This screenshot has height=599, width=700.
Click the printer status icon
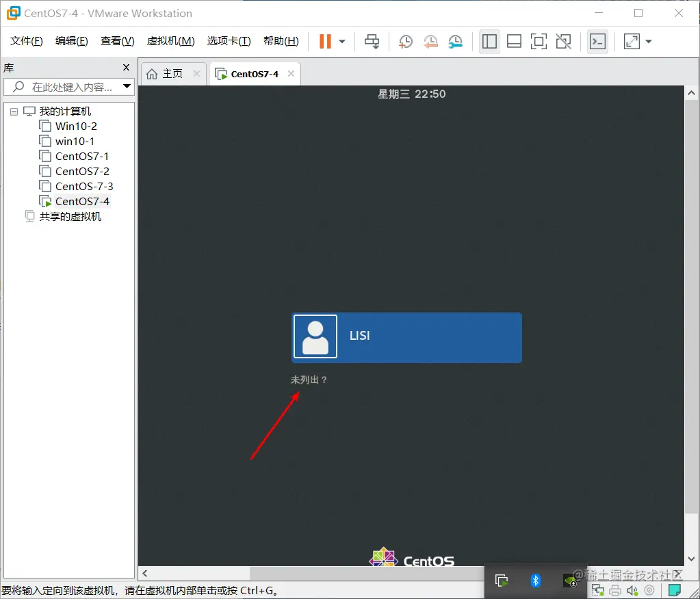pyautogui.click(x=615, y=591)
